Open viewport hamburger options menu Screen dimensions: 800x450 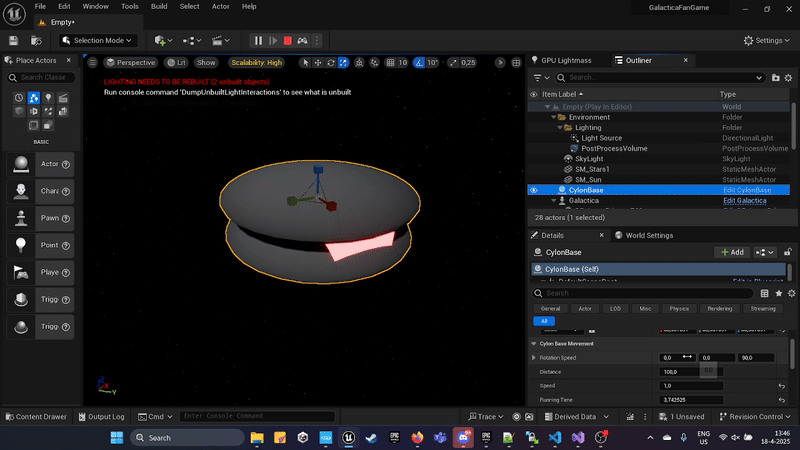coord(93,62)
